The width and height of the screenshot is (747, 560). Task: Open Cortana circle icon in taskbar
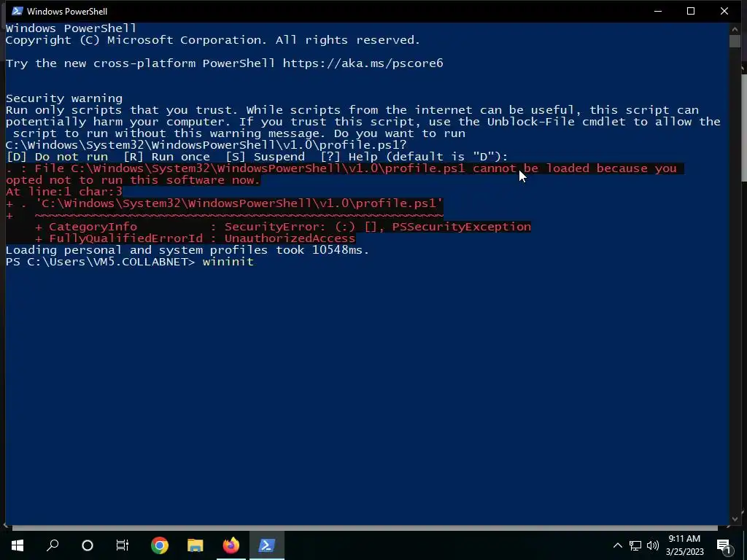pyautogui.click(x=88, y=545)
